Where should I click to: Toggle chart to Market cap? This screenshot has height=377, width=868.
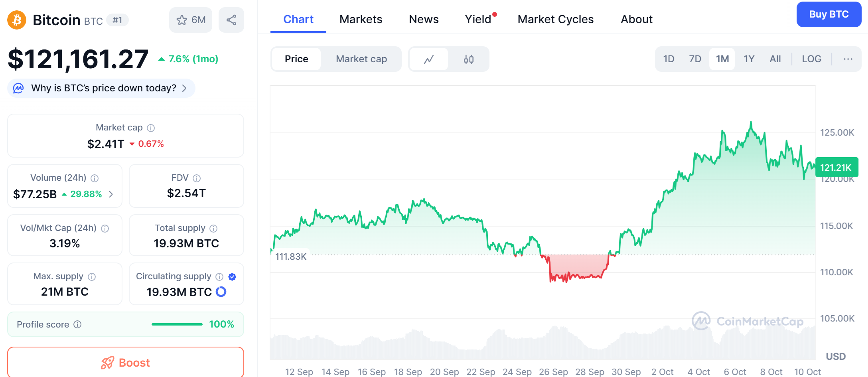pos(361,59)
